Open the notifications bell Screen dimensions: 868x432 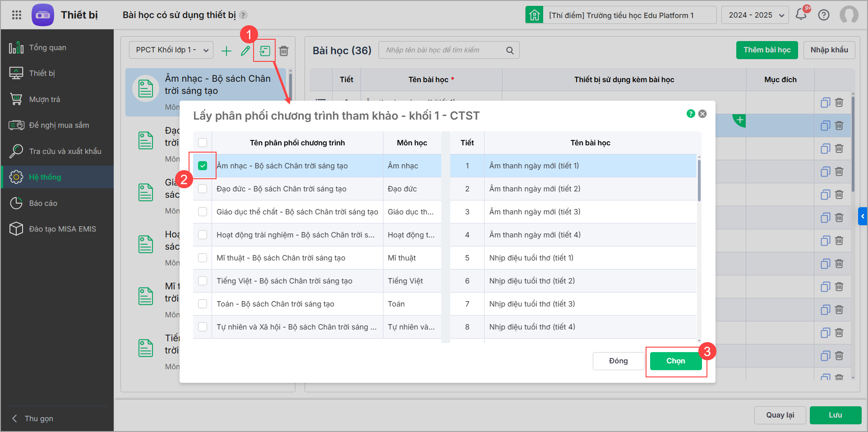[x=801, y=14]
